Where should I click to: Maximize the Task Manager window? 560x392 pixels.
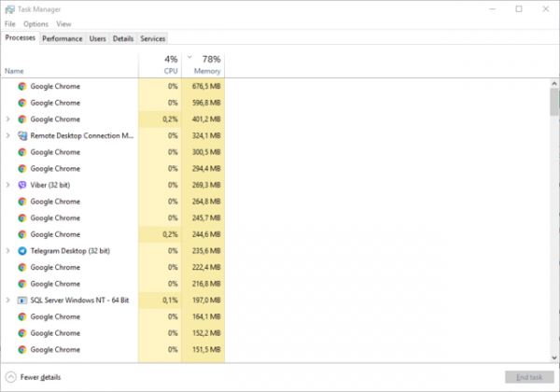pos(519,9)
